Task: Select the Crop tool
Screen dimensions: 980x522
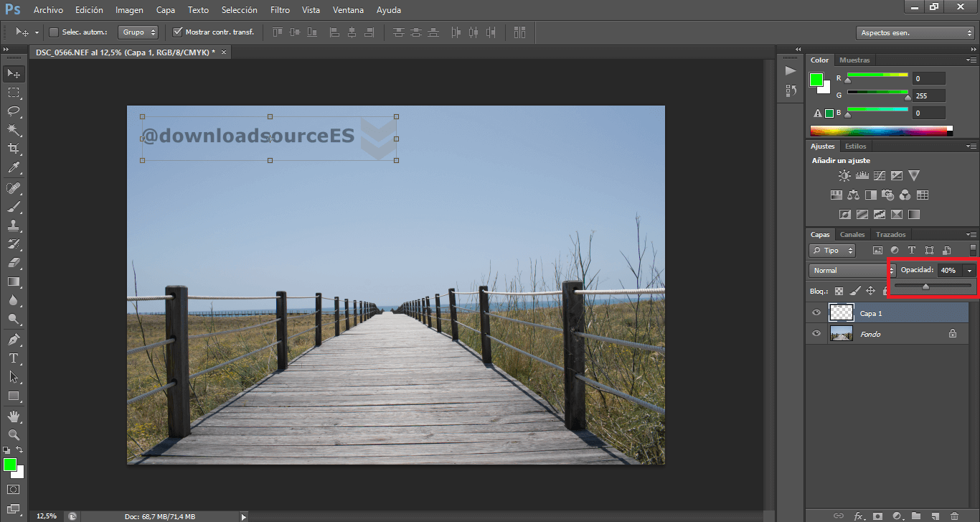Action: click(x=14, y=149)
